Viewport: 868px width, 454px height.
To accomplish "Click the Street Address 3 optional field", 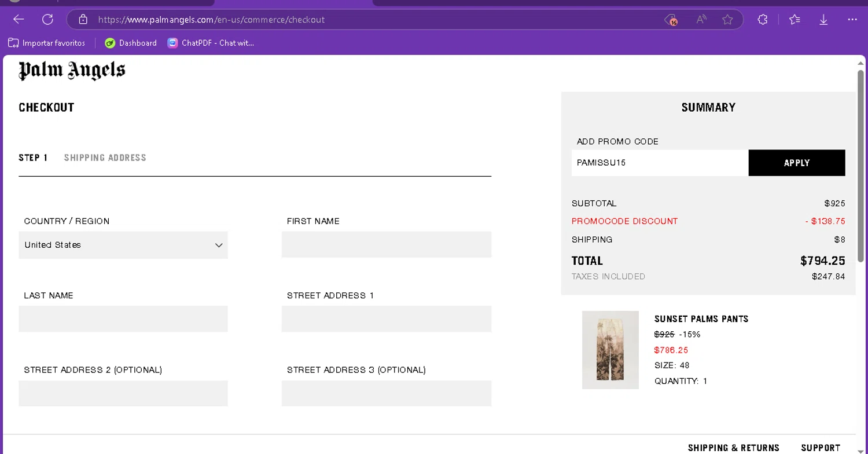I will tap(387, 393).
